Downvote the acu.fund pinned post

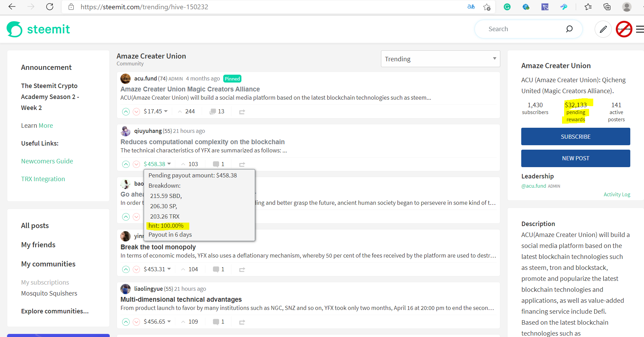point(136,112)
